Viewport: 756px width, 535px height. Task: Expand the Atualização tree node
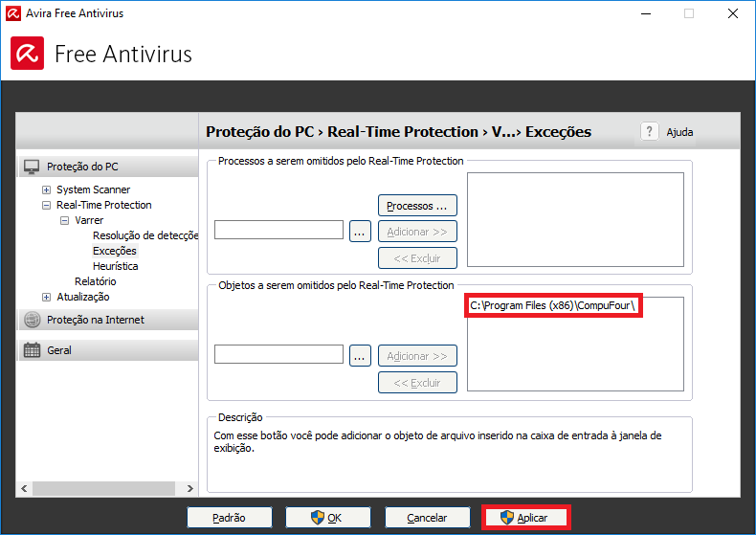pyautogui.click(x=46, y=297)
